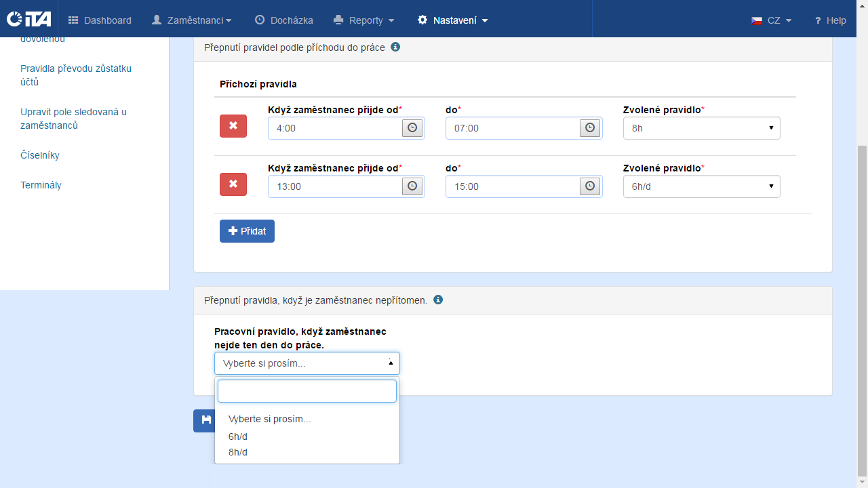This screenshot has height=488, width=868.
Task: Click the search field inside the open dropdown
Action: (x=307, y=391)
